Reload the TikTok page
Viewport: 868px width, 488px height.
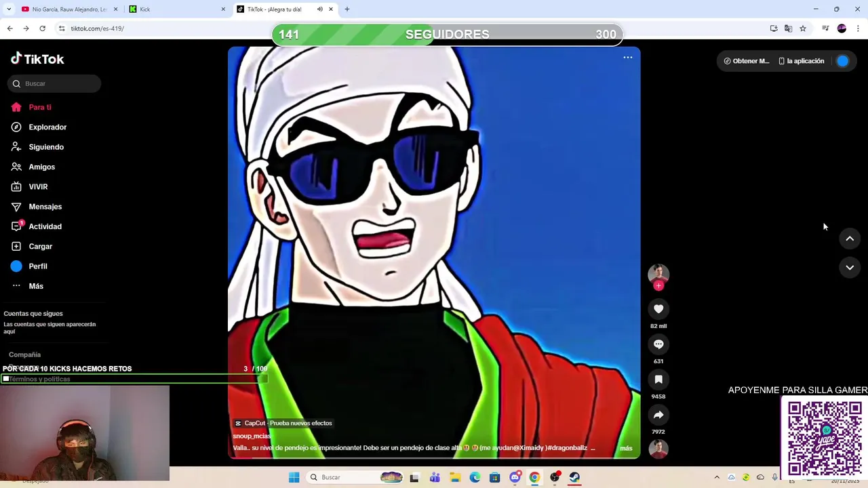click(42, 28)
